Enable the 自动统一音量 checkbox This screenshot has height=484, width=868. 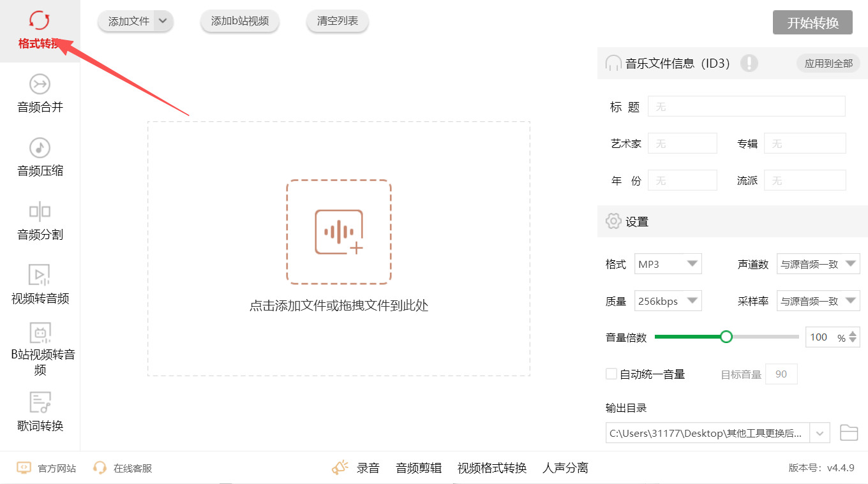point(611,374)
